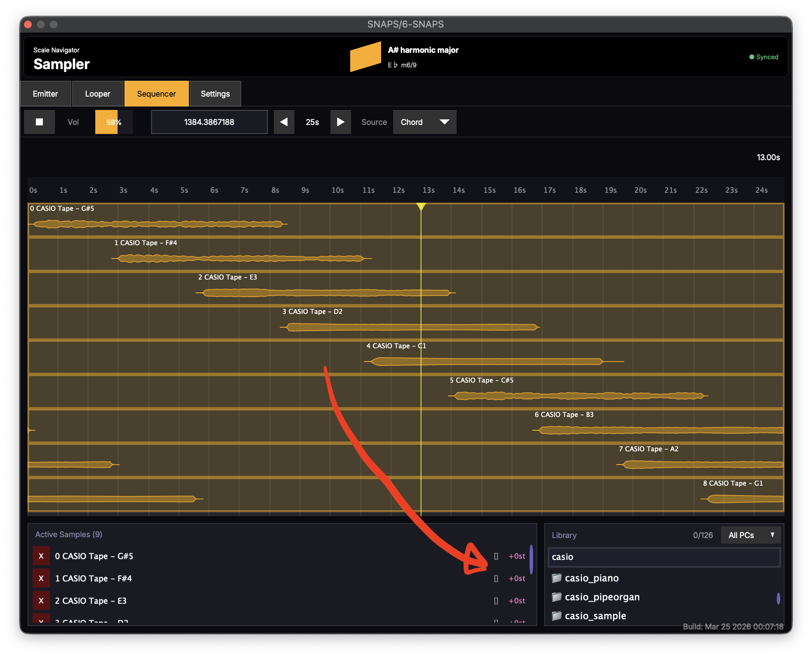Switch to the Emitter tab
The height and width of the screenshot is (657, 812).
coord(45,94)
